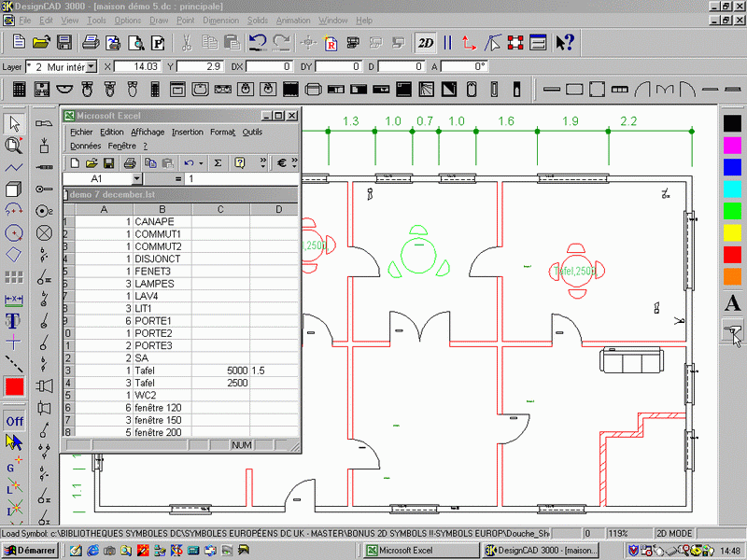Image resolution: width=747 pixels, height=560 pixels.
Task: Click the Undo arrow in DesignCAD toolbar
Action: [258, 42]
